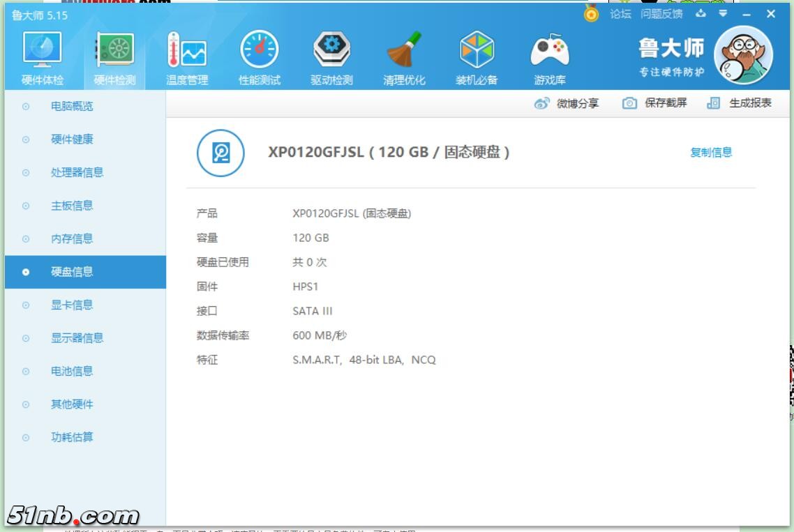Click the skin/theme icon in title bar
Viewport: 794px width, 532px height.
(x=701, y=13)
